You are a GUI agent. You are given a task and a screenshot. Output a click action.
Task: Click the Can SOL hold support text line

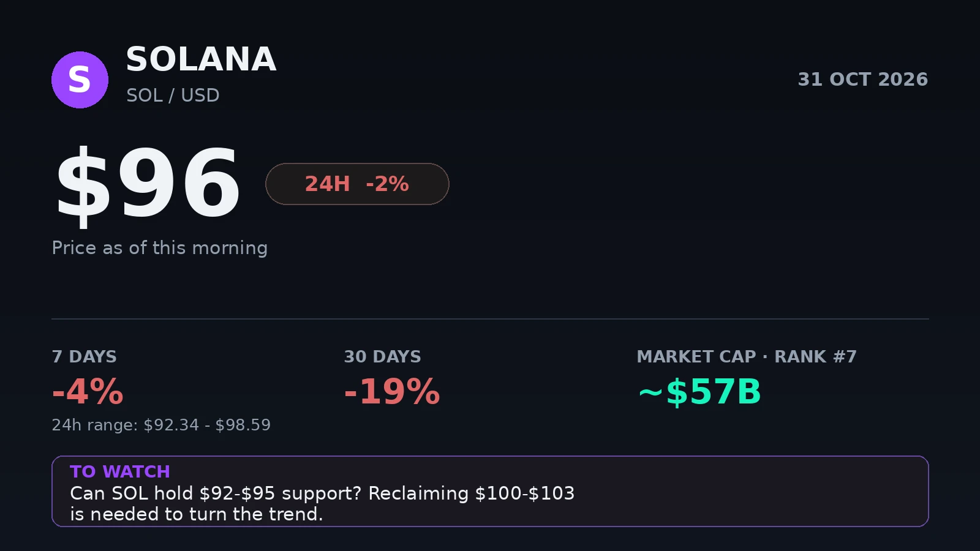click(322, 493)
